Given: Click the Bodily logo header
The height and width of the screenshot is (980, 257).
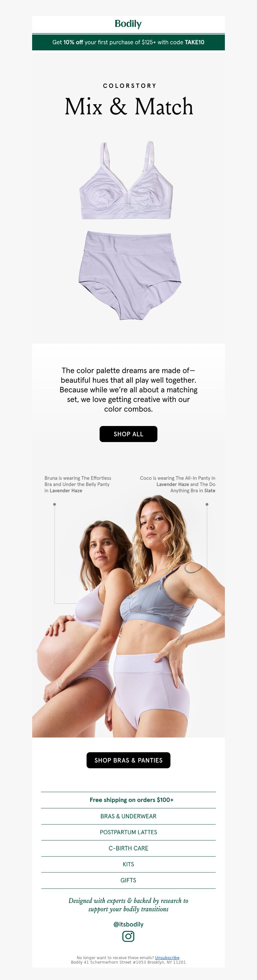Looking at the screenshot, I should [x=128, y=24].
